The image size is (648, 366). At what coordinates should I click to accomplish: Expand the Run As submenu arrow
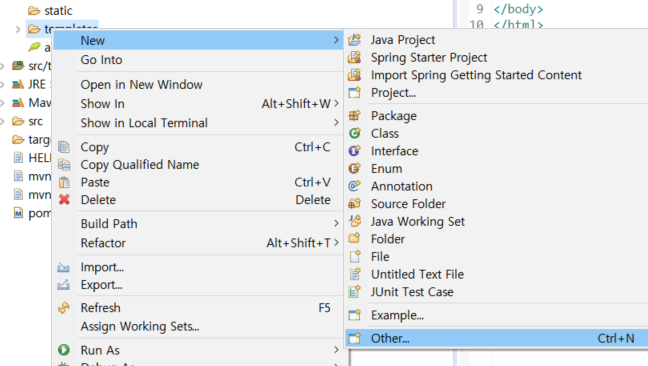(336, 350)
